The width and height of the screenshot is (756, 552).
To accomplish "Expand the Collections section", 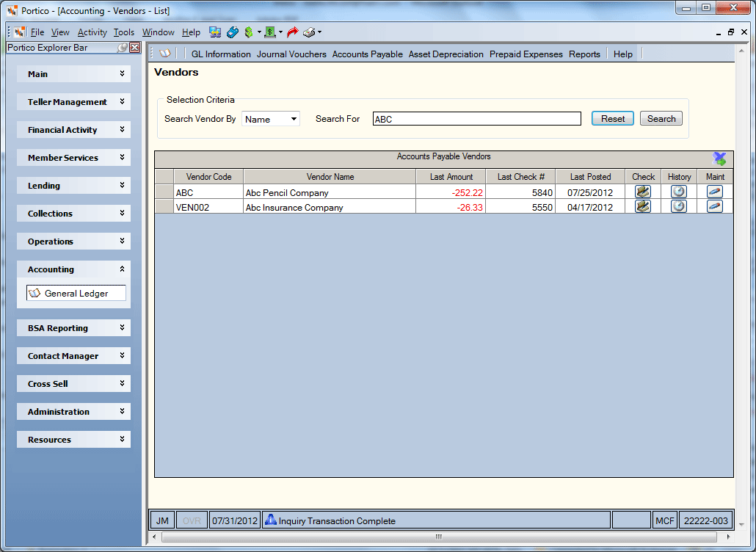I will 74,214.
